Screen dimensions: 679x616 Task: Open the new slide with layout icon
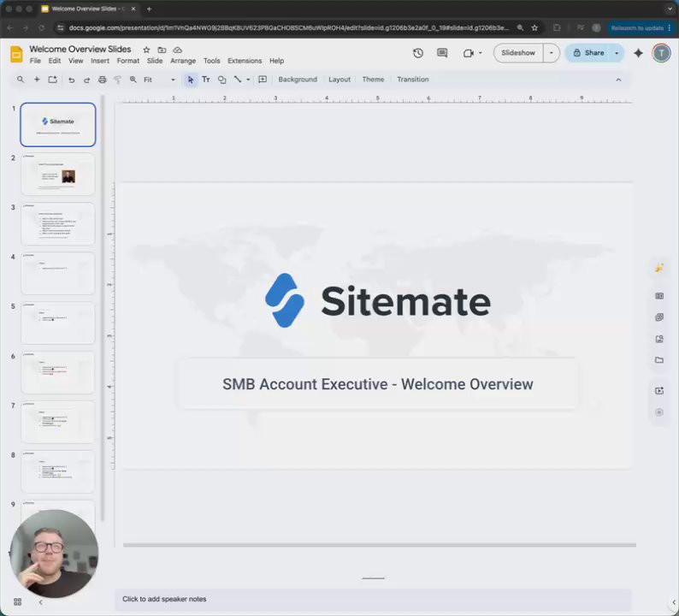[52, 80]
